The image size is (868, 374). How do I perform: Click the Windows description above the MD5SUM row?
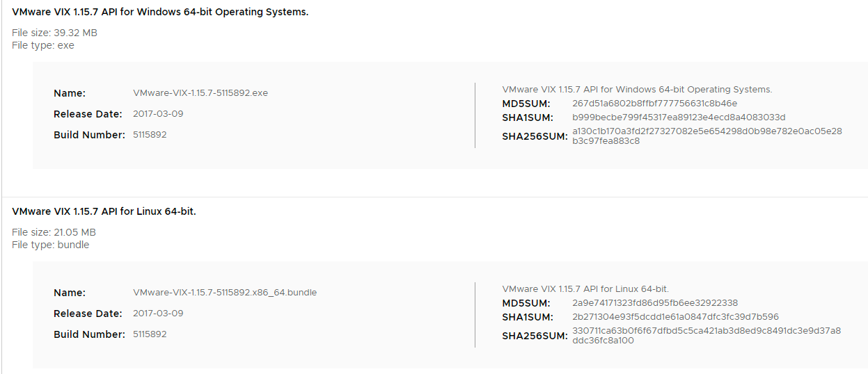point(637,90)
